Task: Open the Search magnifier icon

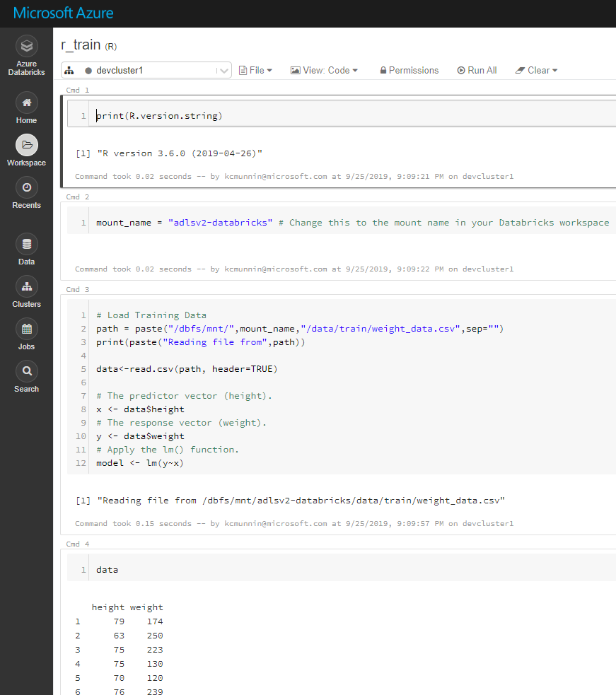Action: coord(27,371)
